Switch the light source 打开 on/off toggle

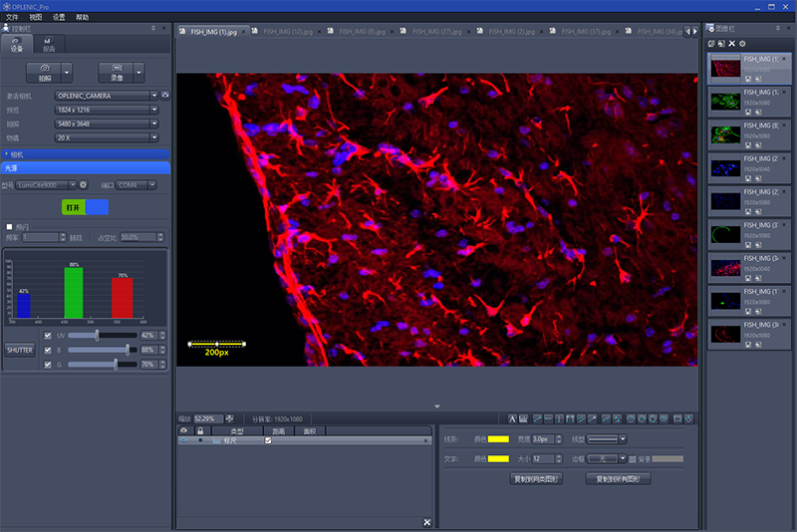tap(84, 207)
